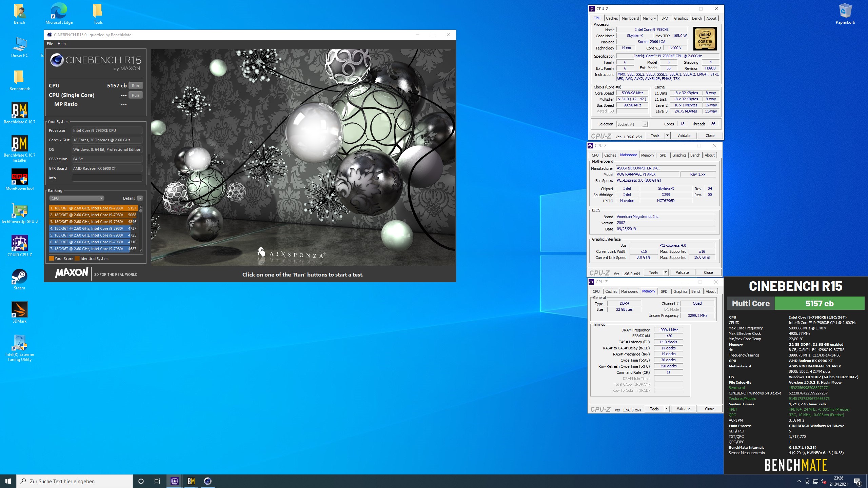Click BenchMate Multi Core score 5157 cb
This screenshot has width=868, height=488.
820,303
